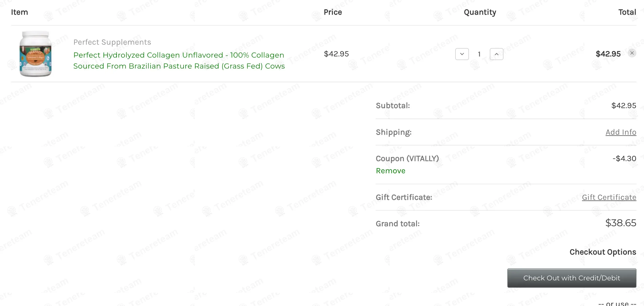
Task: Decrease quantity with the down chevron
Action: [462, 54]
